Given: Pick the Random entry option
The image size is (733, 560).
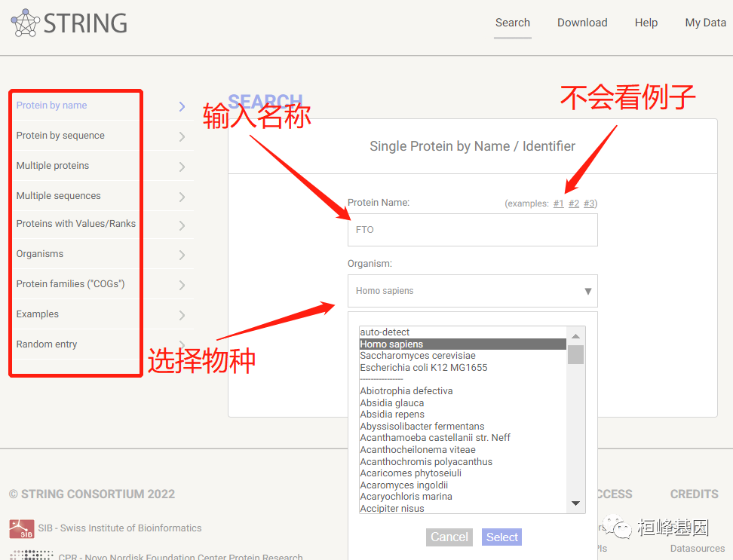Looking at the screenshot, I should tap(47, 344).
